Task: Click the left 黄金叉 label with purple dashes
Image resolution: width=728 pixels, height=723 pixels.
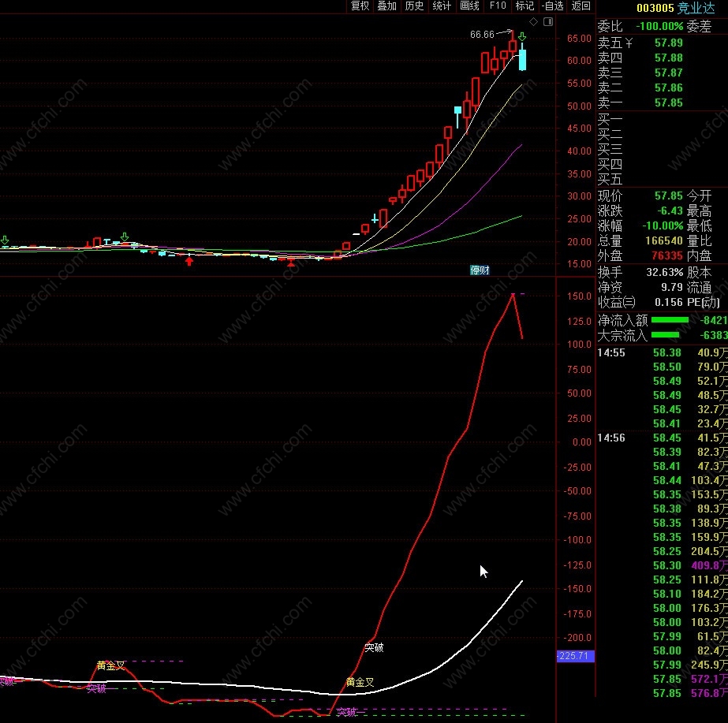Action: [110, 666]
